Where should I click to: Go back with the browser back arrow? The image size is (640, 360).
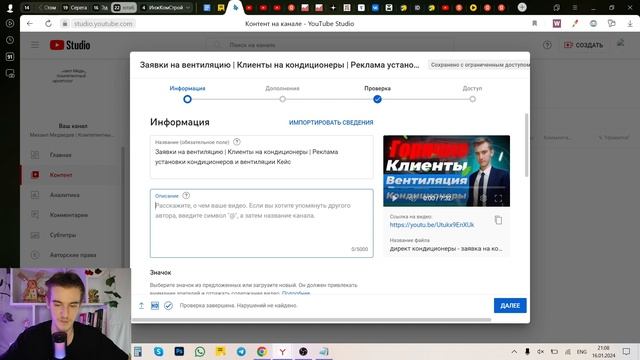click(30, 24)
